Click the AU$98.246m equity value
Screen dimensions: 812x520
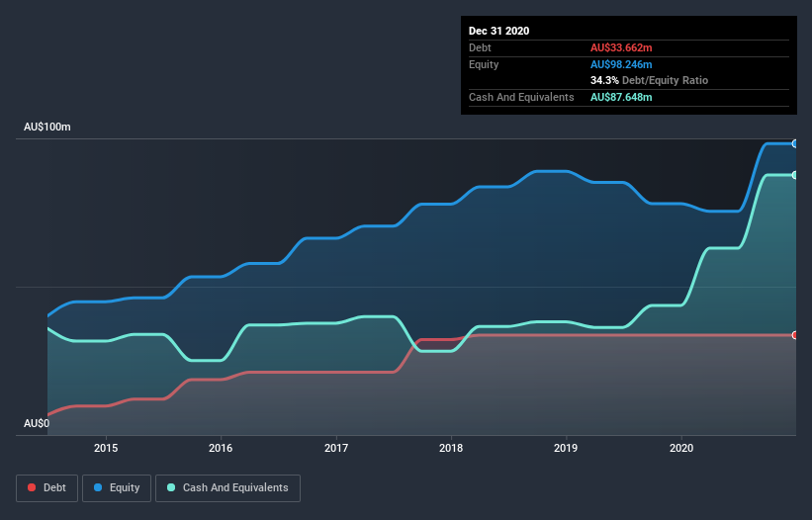point(621,64)
